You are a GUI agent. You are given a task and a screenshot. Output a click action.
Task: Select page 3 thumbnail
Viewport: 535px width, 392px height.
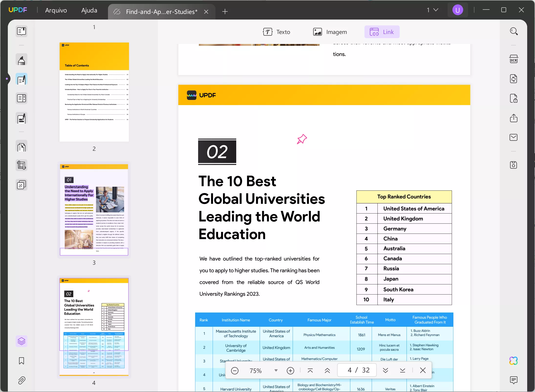click(94, 209)
